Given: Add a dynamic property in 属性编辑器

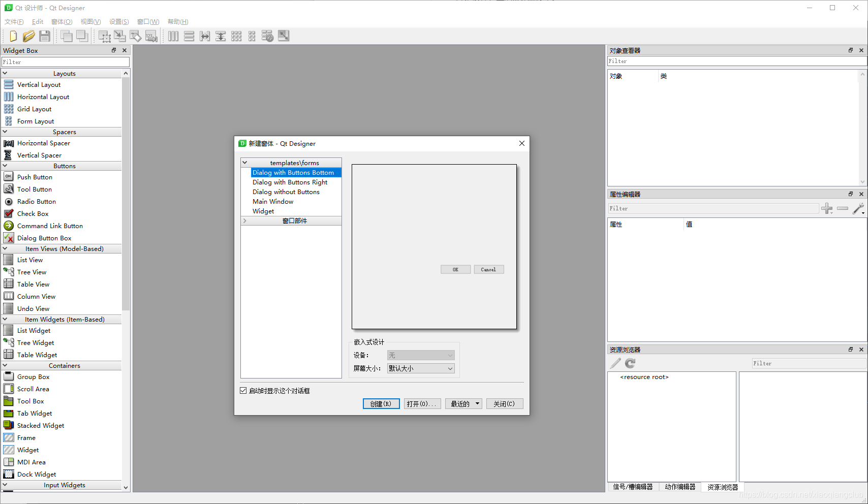Looking at the screenshot, I should point(827,208).
